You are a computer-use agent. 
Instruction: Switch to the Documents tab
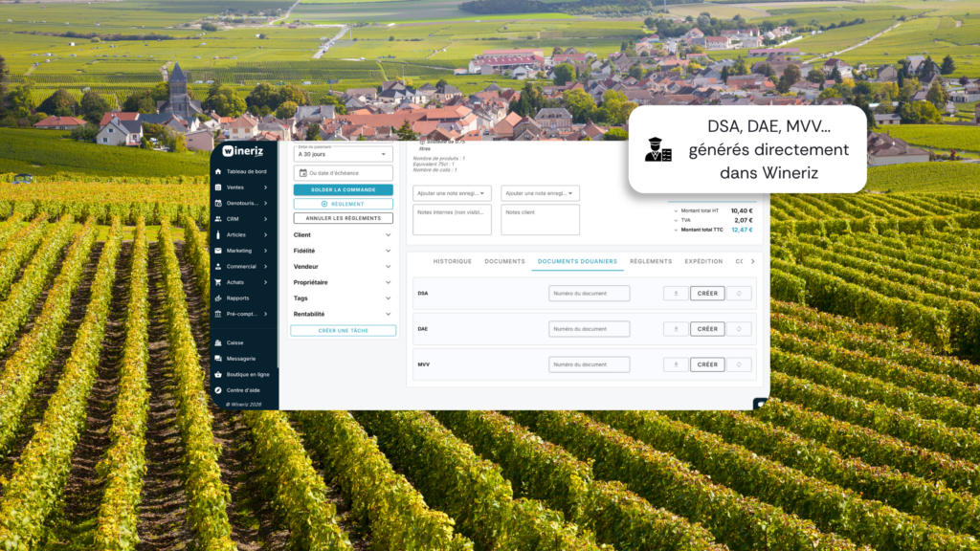coord(504,262)
